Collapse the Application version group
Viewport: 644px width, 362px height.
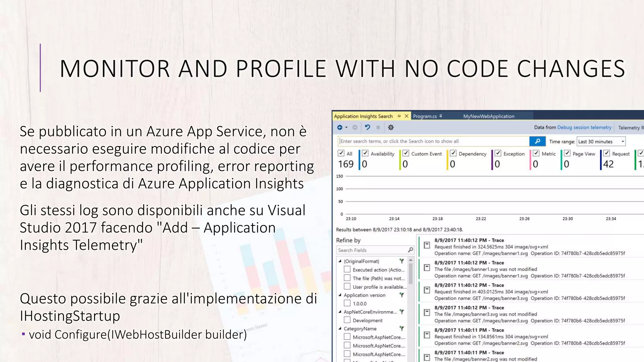(340, 295)
